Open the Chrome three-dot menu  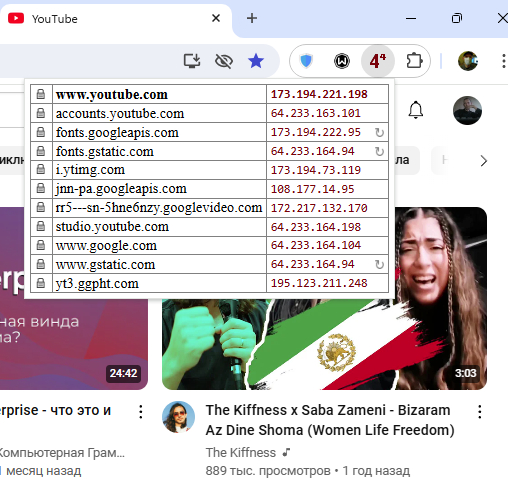504,61
